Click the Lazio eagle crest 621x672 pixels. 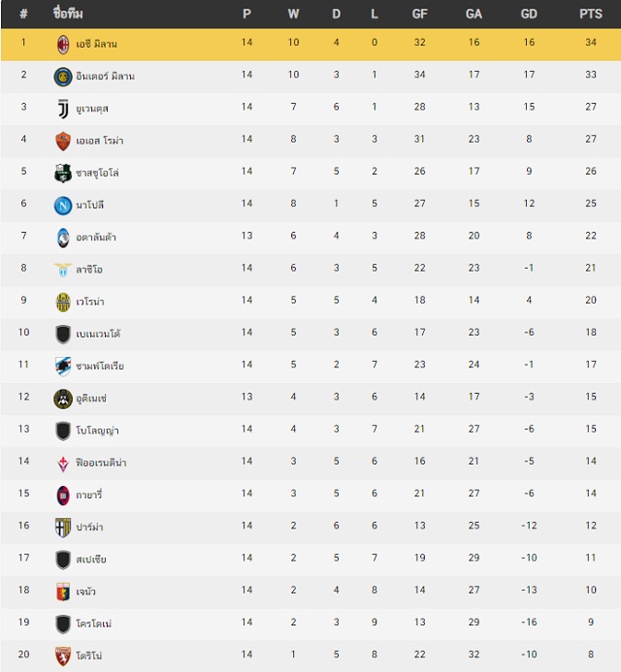coord(63,270)
